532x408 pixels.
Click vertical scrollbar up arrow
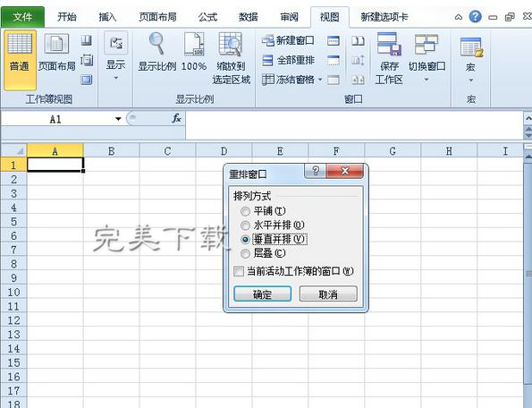pyautogui.click(x=528, y=157)
